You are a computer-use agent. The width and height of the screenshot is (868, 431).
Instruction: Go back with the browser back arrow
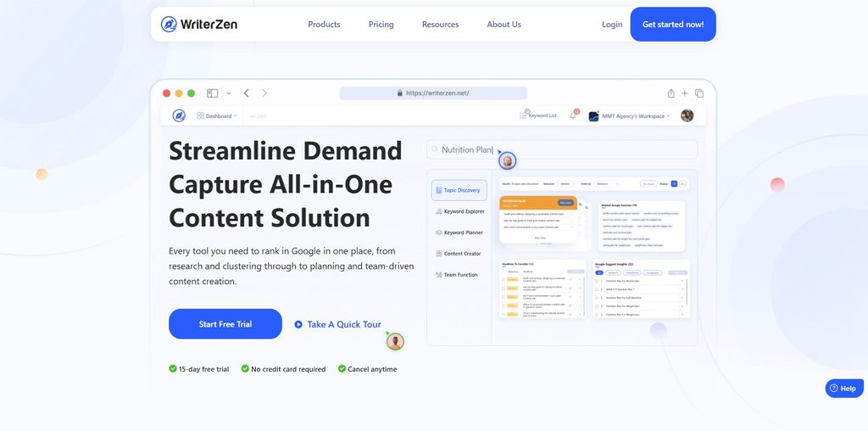[x=247, y=93]
